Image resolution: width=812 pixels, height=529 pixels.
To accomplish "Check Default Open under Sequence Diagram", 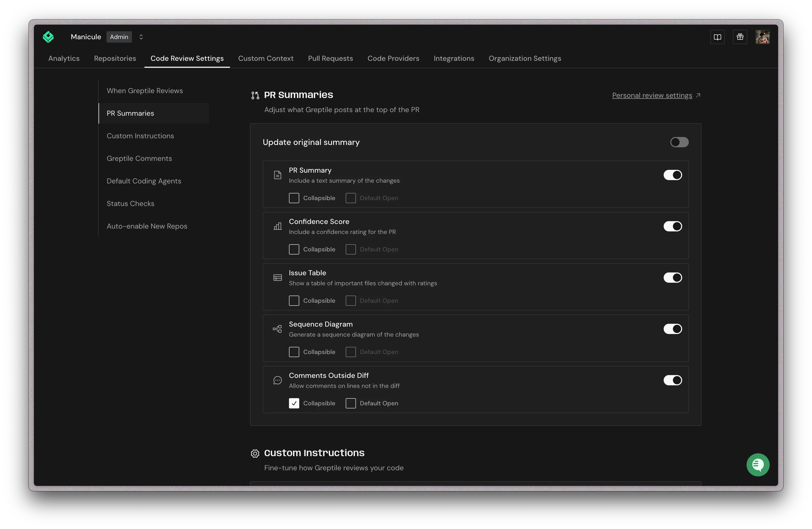I will point(350,352).
